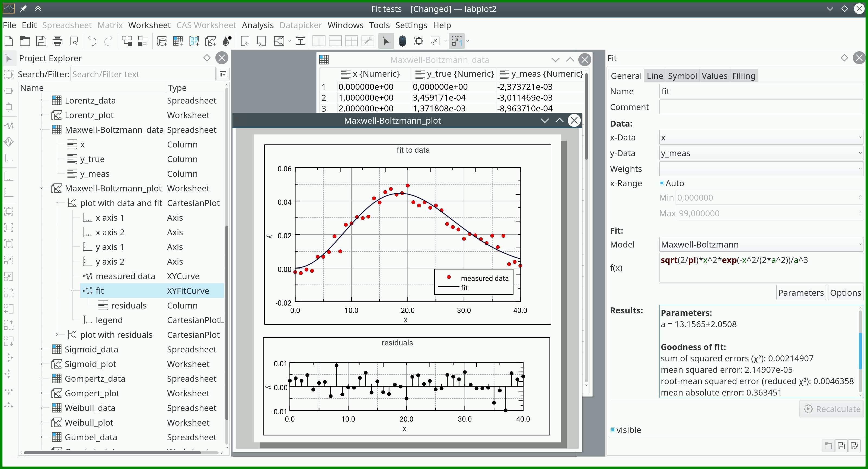The height and width of the screenshot is (469, 868).
Task: Click Project Explorer horizontal scrollbar
Action: click(112, 452)
